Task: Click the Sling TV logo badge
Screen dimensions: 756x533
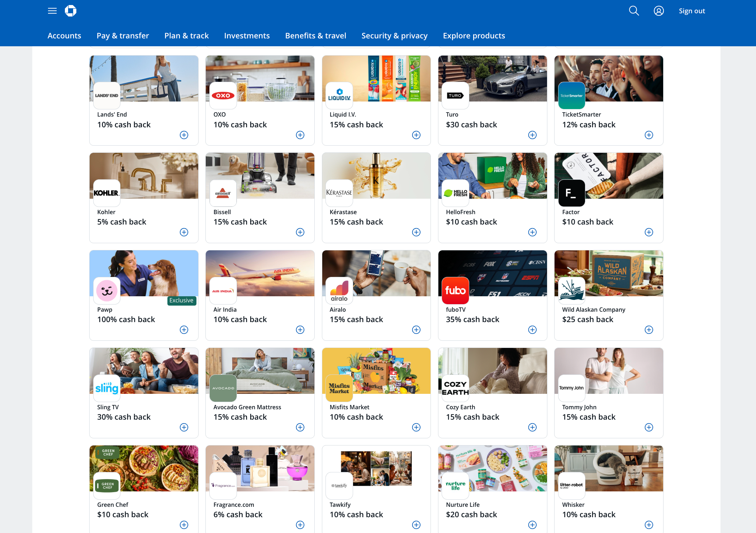Action: pos(106,388)
